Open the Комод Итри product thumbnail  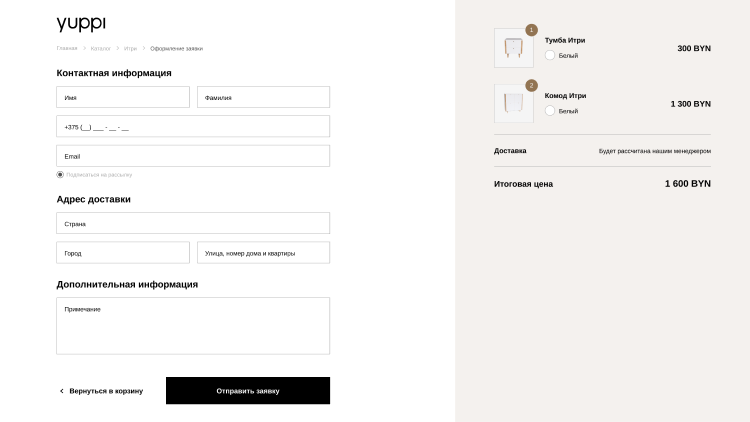point(513,104)
